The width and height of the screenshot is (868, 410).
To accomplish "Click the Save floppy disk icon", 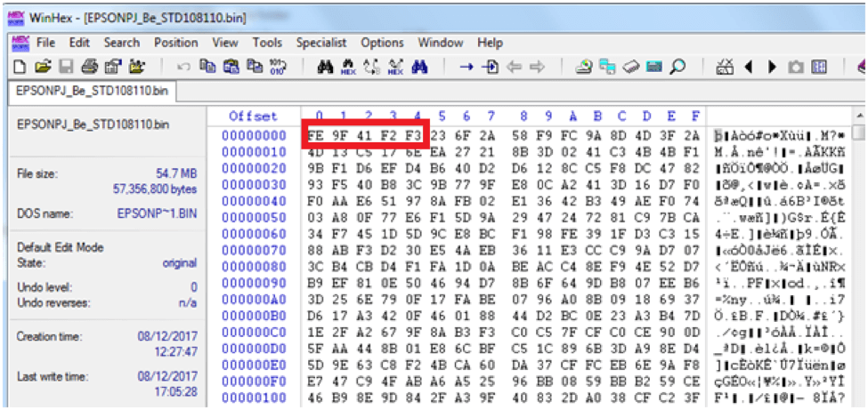I will click(65, 68).
